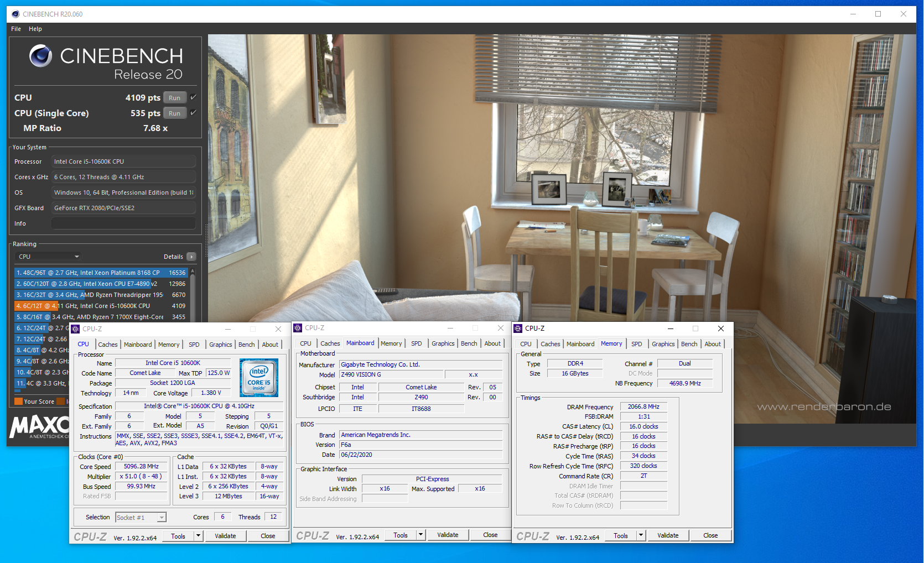Image resolution: width=924 pixels, height=563 pixels.
Task: Click Tools button in Memory CPU-Z window
Action: coord(621,535)
